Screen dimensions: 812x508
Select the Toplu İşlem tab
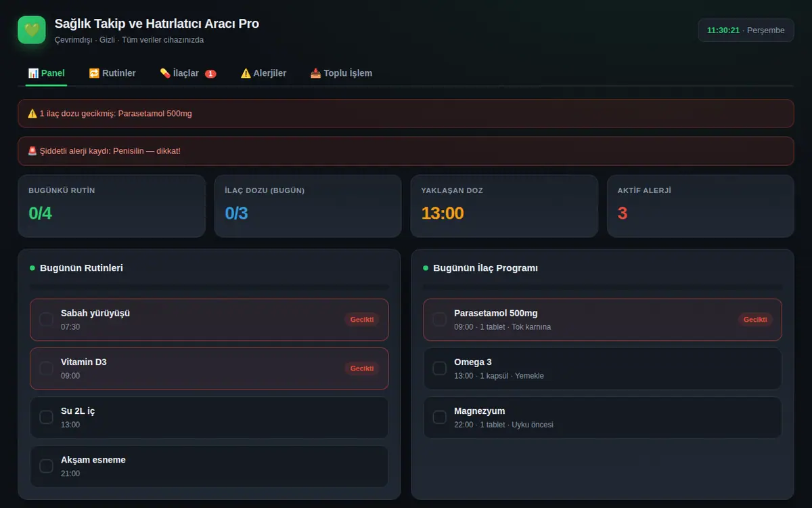tap(341, 73)
